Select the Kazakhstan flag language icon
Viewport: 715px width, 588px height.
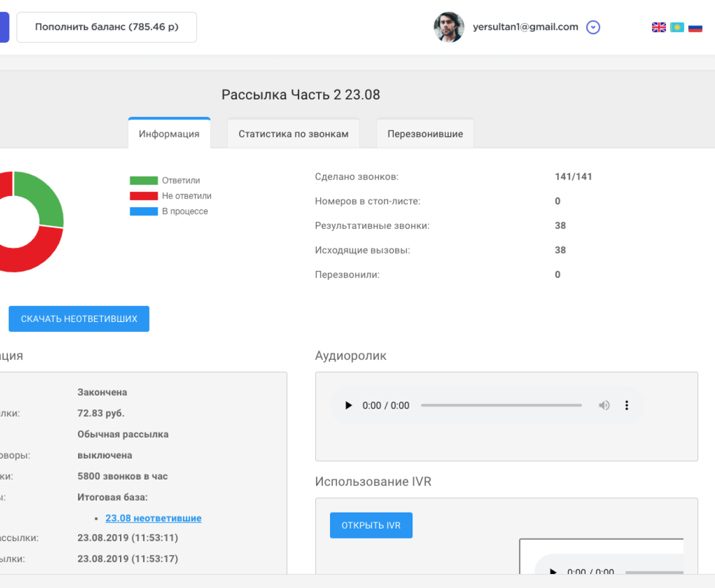677,27
